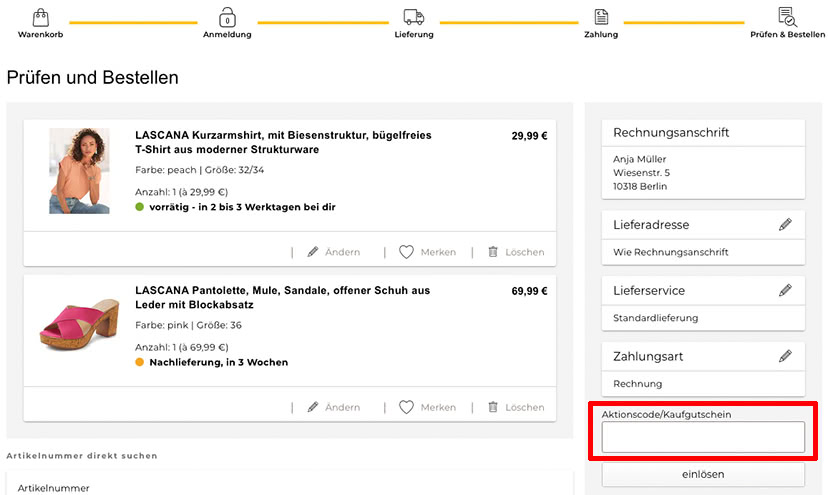Click the Warenkorb shopping bag icon
828x495 pixels.
[x=41, y=17]
